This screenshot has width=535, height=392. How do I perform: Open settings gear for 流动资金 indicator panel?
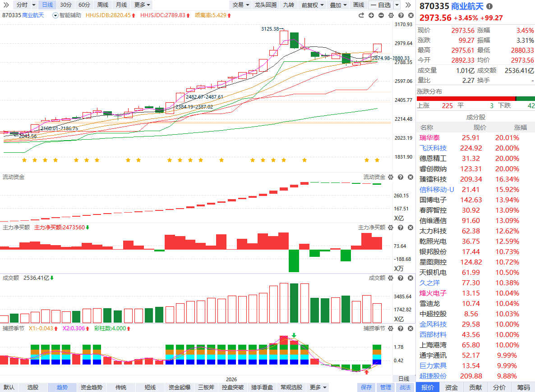coord(391,177)
